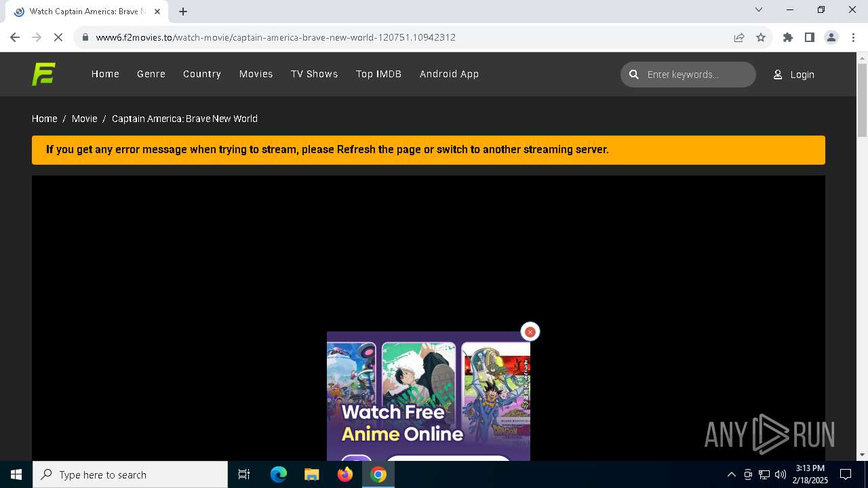Open Task View on the taskbar
The height and width of the screenshot is (488, 868).
pos(244,474)
